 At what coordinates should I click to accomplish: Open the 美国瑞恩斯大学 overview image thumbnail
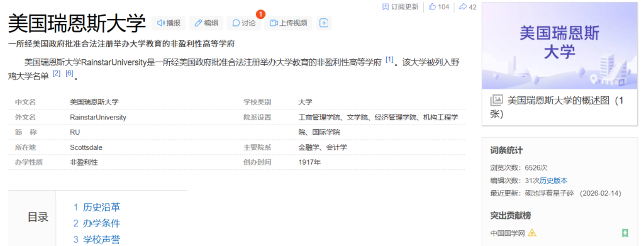tap(559, 45)
